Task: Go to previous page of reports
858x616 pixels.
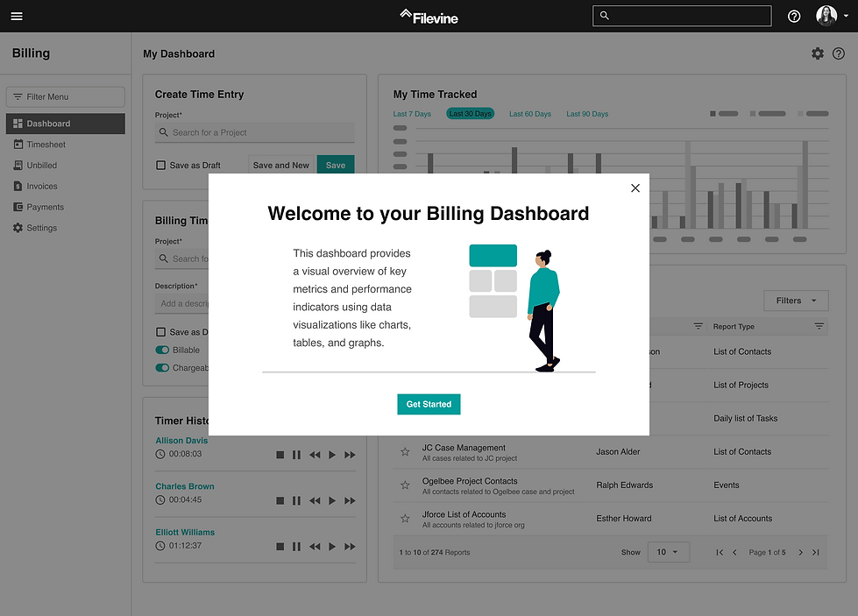Action: click(x=735, y=553)
